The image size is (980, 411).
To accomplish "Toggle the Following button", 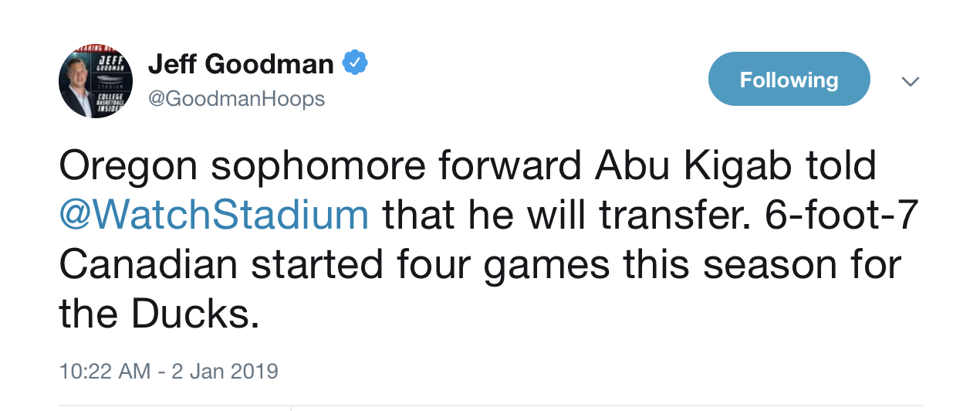I will [x=789, y=79].
